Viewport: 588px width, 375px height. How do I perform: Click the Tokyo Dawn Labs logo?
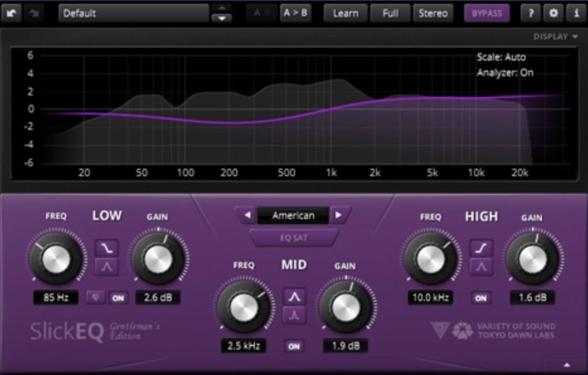[462, 330]
